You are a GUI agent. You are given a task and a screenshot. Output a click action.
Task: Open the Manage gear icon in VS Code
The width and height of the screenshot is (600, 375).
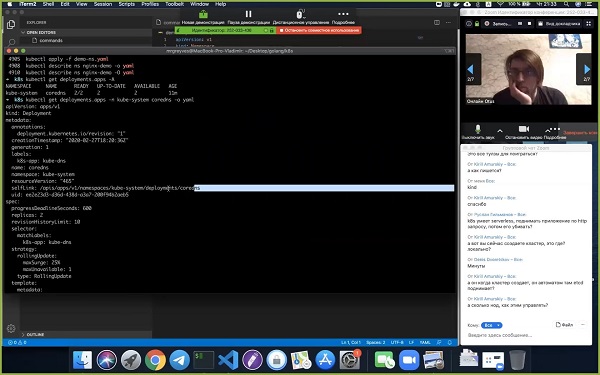[x=11, y=328]
